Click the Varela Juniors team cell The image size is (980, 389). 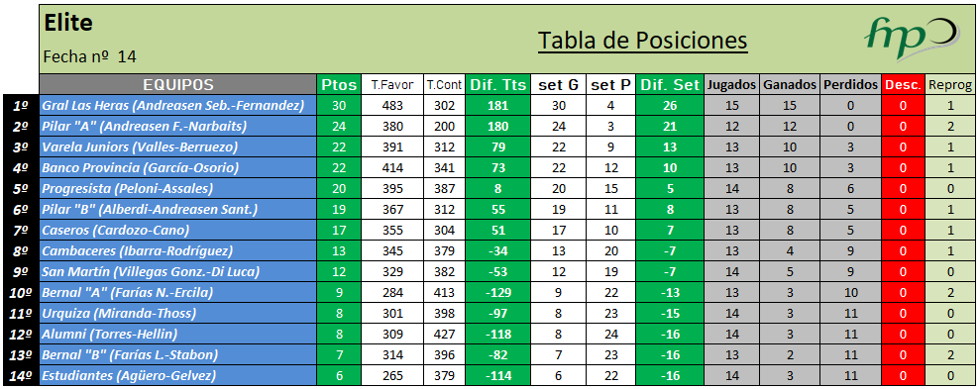178,147
